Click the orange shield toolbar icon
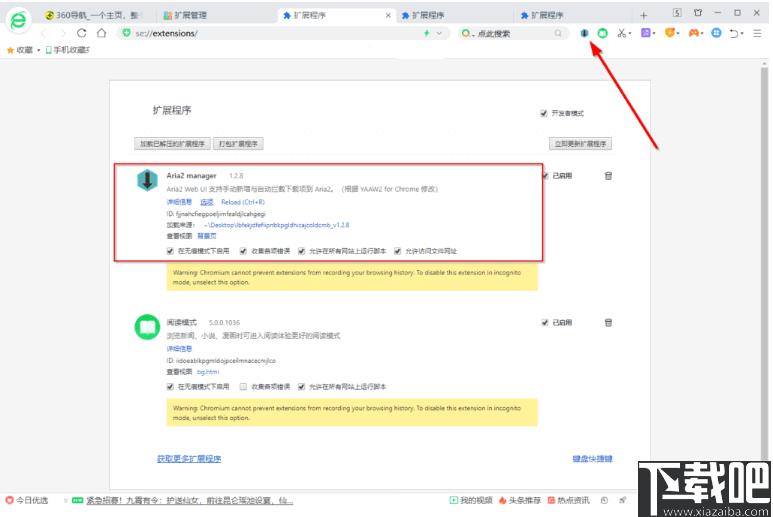Viewport: 773px width, 517px height. pos(669,33)
